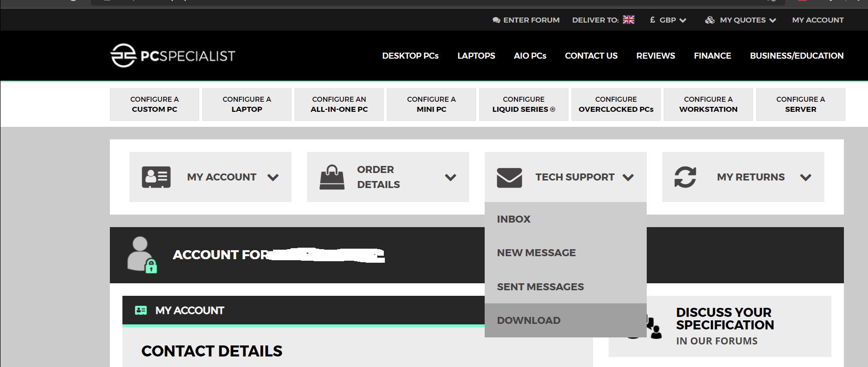Go to AIO PCs section
Image resolution: width=868 pixels, height=367 pixels.
530,56
